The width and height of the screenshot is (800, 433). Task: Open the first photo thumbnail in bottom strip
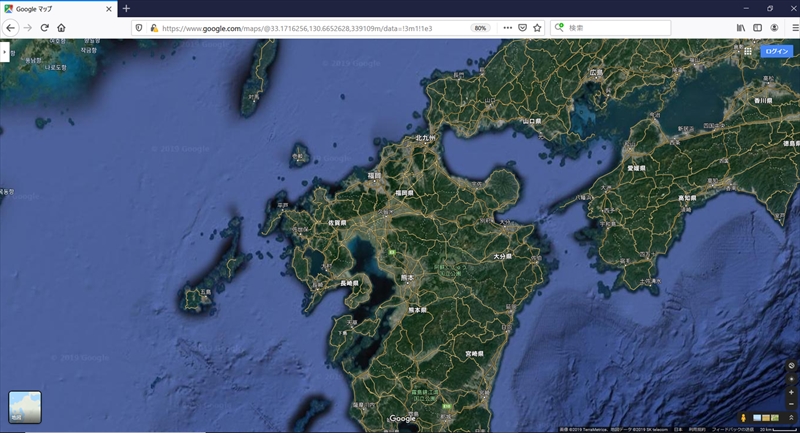(757, 418)
